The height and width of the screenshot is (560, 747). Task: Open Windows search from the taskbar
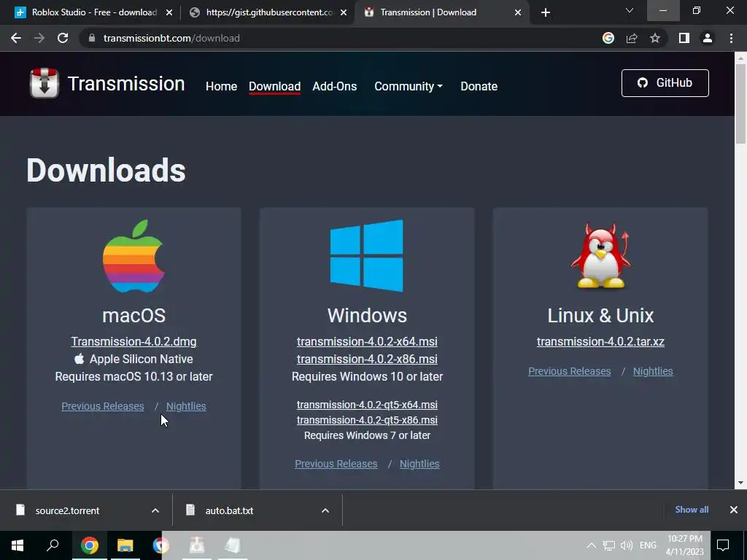pyautogui.click(x=53, y=545)
